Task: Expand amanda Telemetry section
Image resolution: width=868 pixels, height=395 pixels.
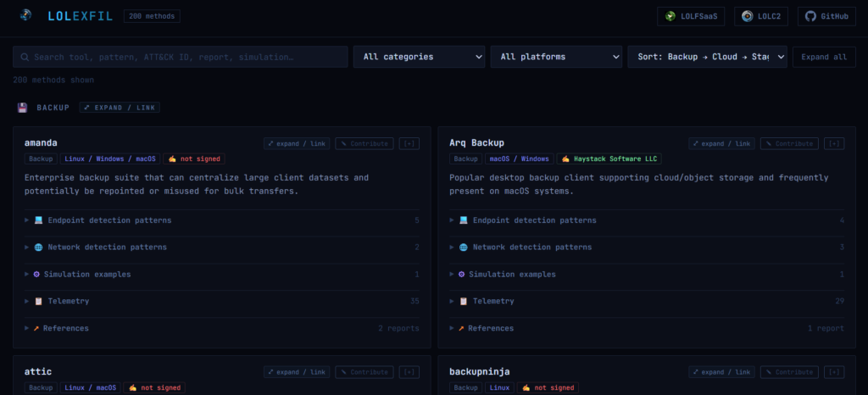Action: pos(222,301)
